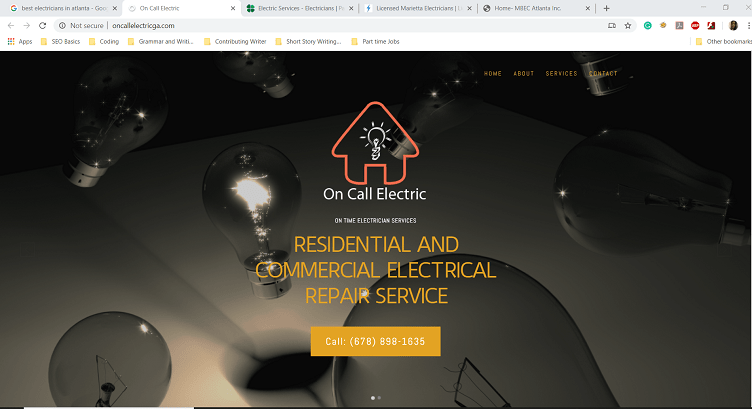Bookmark this page with the star icon

[628, 26]
